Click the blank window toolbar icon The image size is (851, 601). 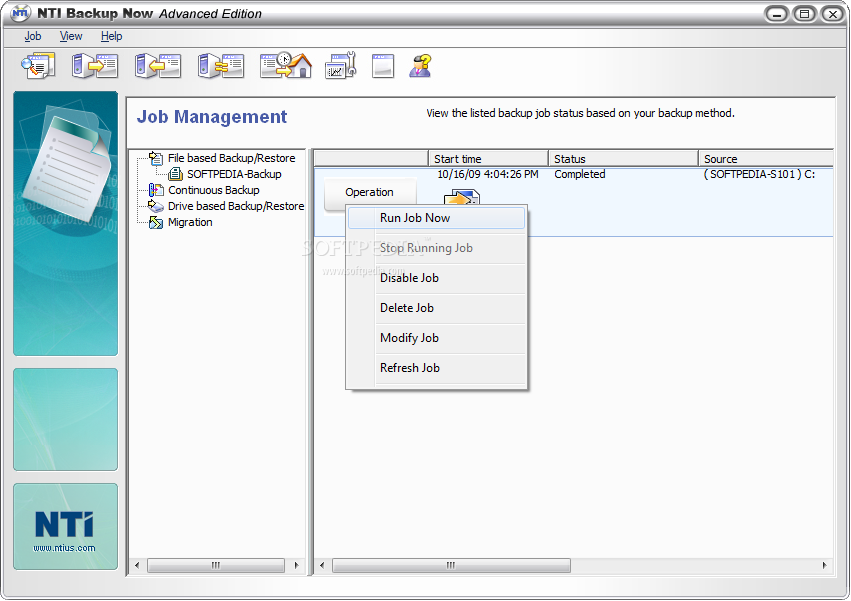383,66
